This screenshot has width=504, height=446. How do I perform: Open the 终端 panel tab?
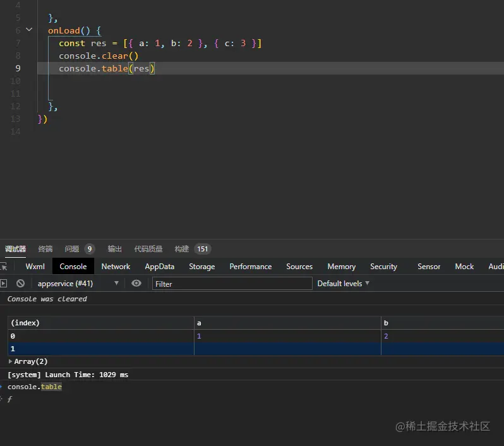pyautogui.click(x=45, y=249)
